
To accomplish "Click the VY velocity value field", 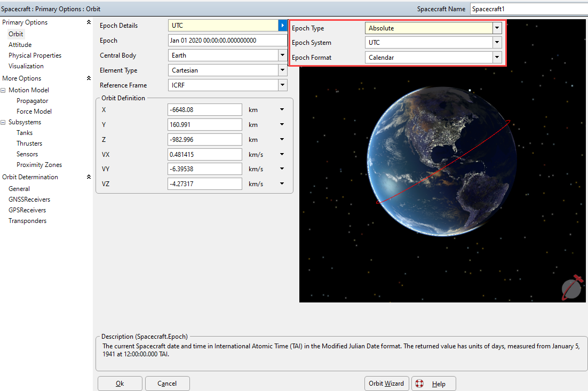I will (205, 169).
